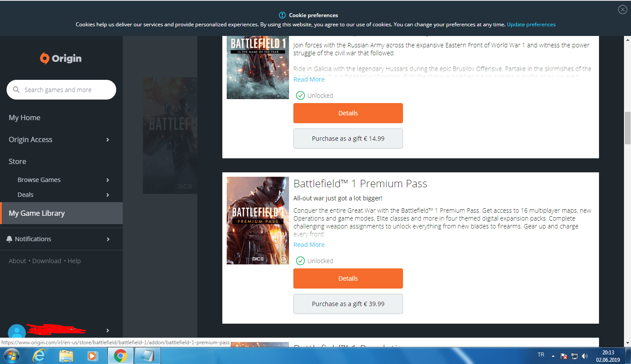Click the Unlocked checkmark icon for Premium Pass

pyautogui.click(x=300, y=261)
